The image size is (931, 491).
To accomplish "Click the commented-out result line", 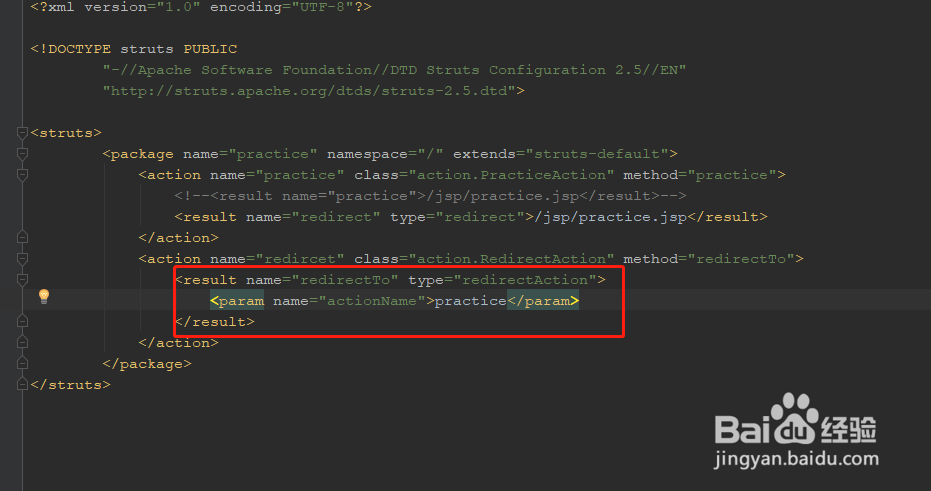I will pyautogui.click(x=430, y=196).
